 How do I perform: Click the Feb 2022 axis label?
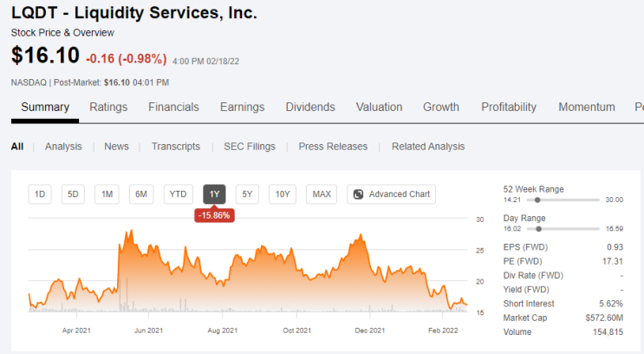pos(443,331)
